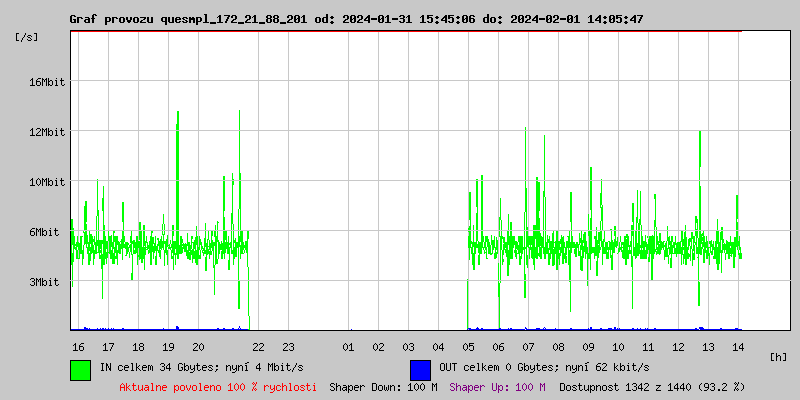This screenshot has width=800, height=400.
Task: Click the graph title 'Graf provozu quesmpl_172_21_88_201'
Action: (x=189, y=19)
